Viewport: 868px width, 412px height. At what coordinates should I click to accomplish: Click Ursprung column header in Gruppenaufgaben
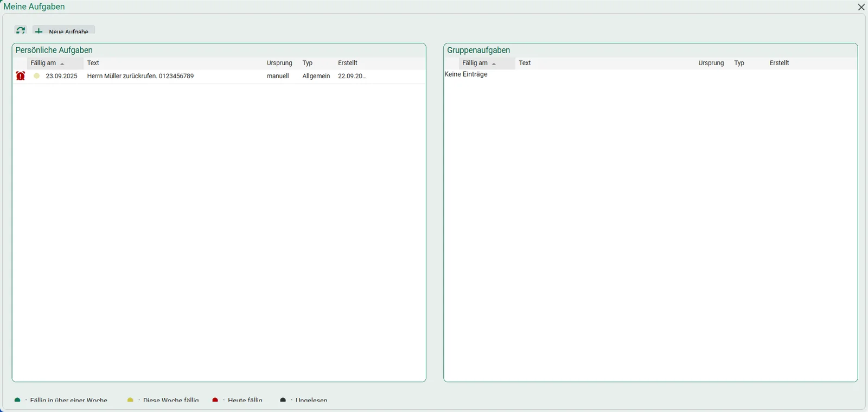click(x=711, y=63)
